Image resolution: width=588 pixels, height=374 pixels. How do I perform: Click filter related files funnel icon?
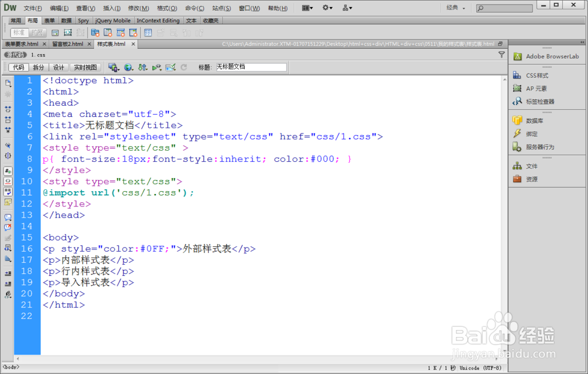(x=502, y=55)
